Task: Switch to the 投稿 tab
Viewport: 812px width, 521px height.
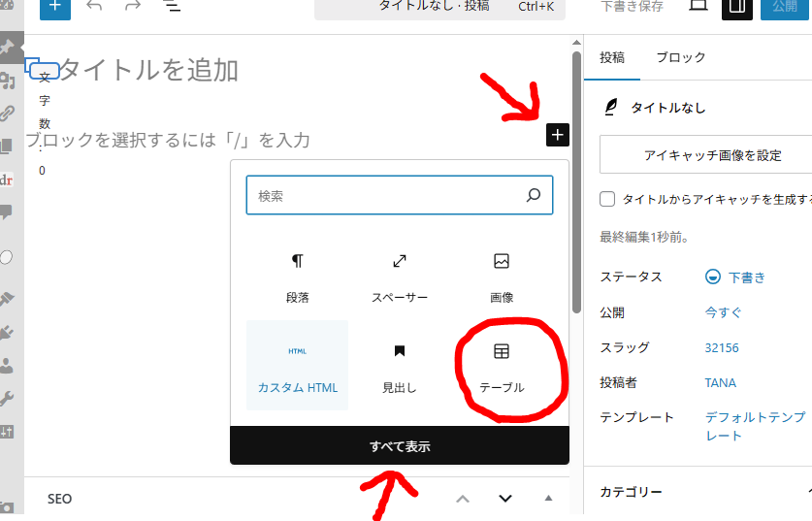Action: click(612, 57)
